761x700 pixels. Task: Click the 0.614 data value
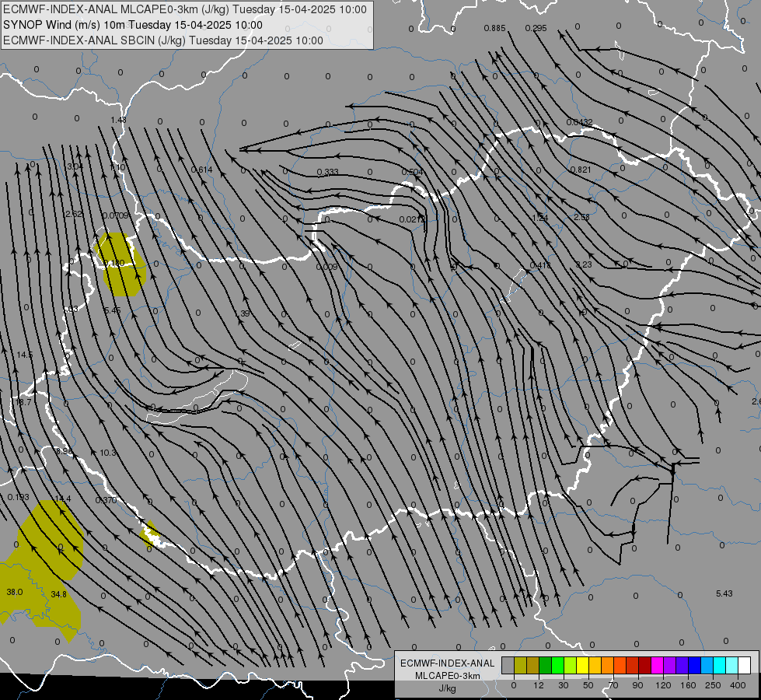tap(202, 170)
